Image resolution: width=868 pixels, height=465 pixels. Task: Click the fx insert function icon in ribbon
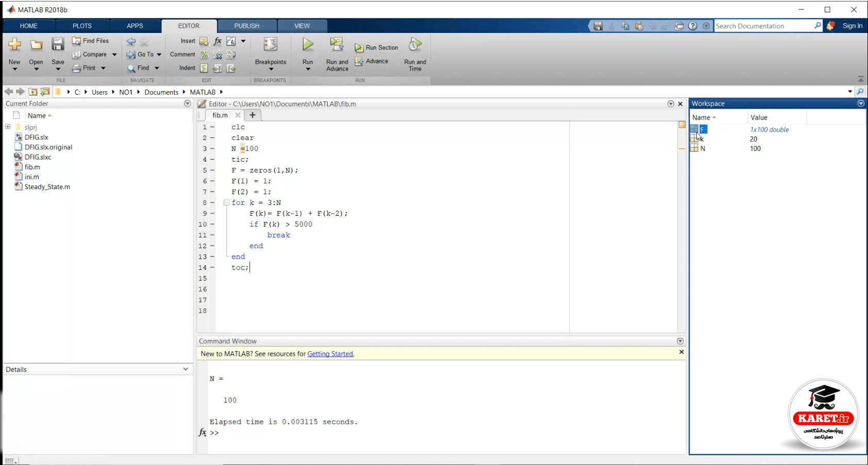click(x=218, y=41)
